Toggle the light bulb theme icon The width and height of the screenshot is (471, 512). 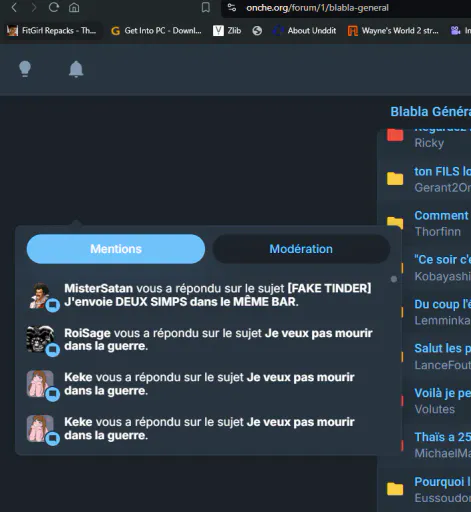(x=25, y=69)
